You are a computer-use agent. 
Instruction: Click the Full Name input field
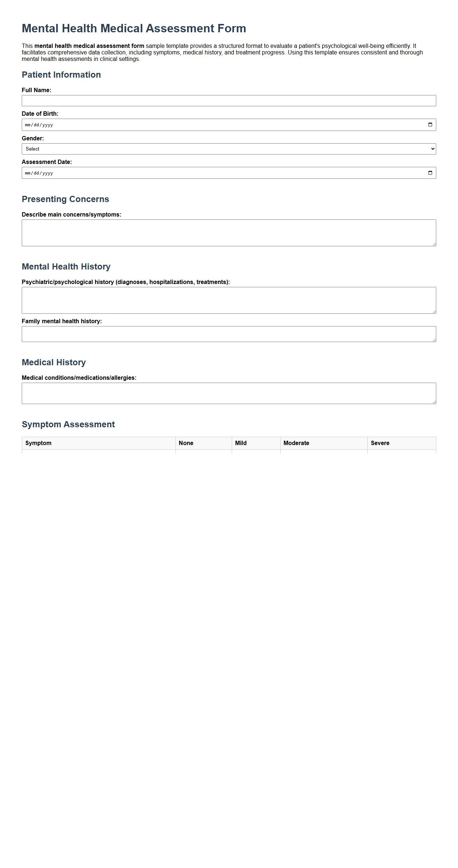click(x=228, y=100)
